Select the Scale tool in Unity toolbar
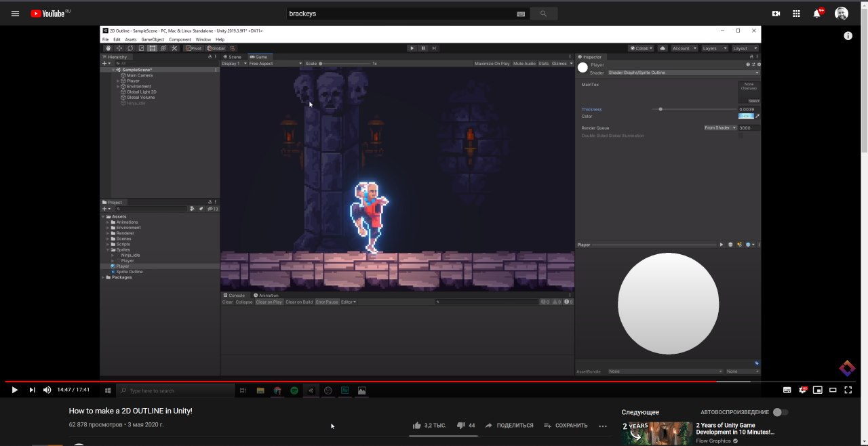Screen dimensions: 868x446 point(141,48)
